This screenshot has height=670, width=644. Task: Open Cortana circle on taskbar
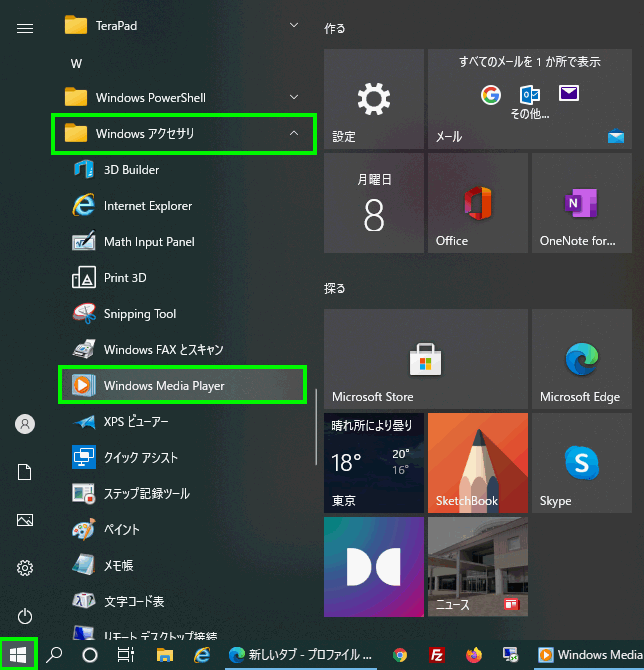[x=90, y=654]
